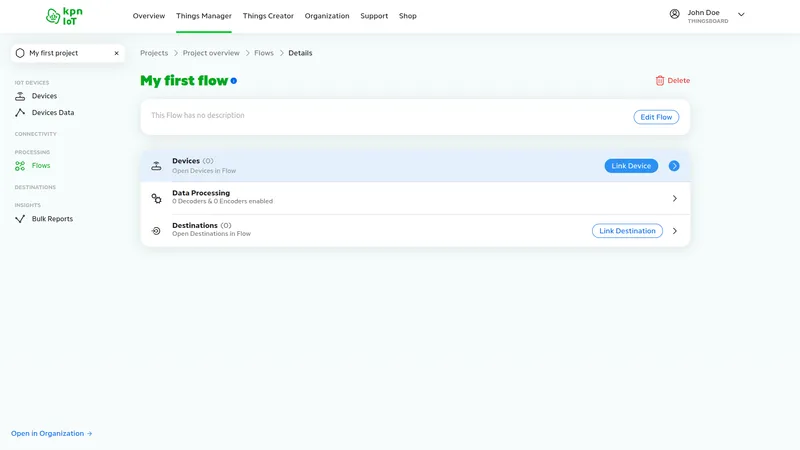Open the Destinations (0) row
Image resolution: width=800 pixels, height=450 pixels.
pyautogui.click(x=415, y=231)
